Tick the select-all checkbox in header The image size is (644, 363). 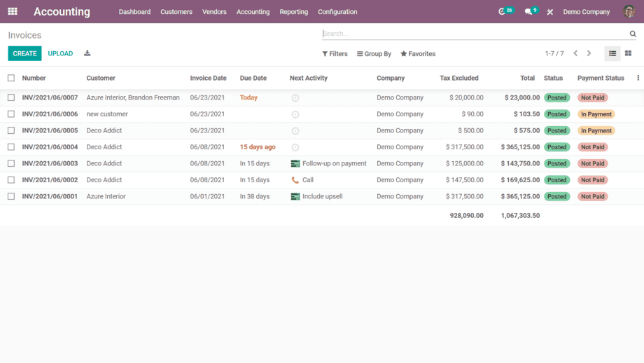[x=11, y=78]
